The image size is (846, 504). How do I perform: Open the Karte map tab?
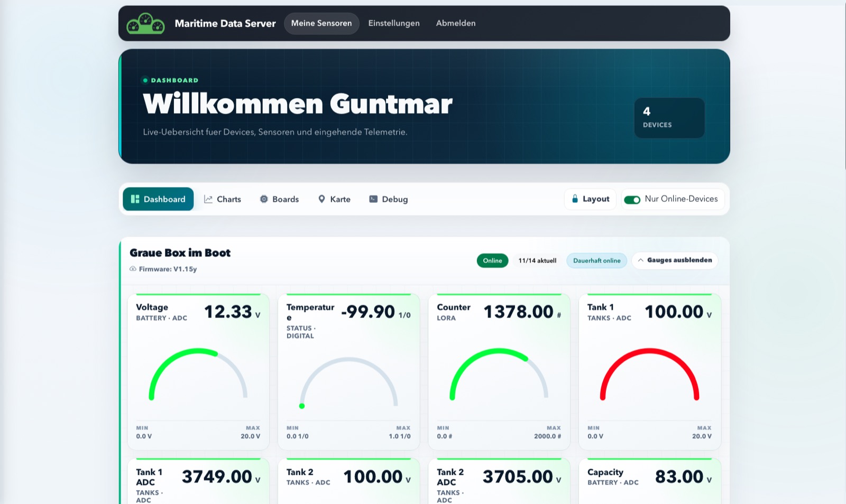point(334,199)
